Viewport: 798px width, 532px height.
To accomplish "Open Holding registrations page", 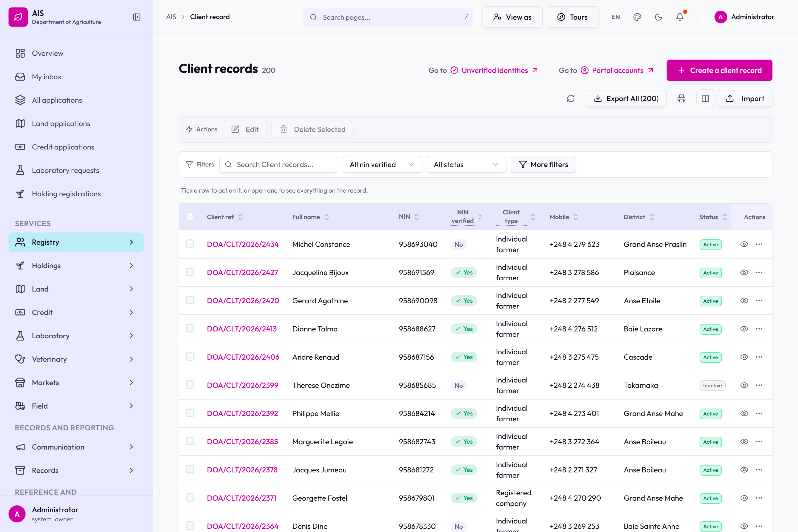I will 76,194.
